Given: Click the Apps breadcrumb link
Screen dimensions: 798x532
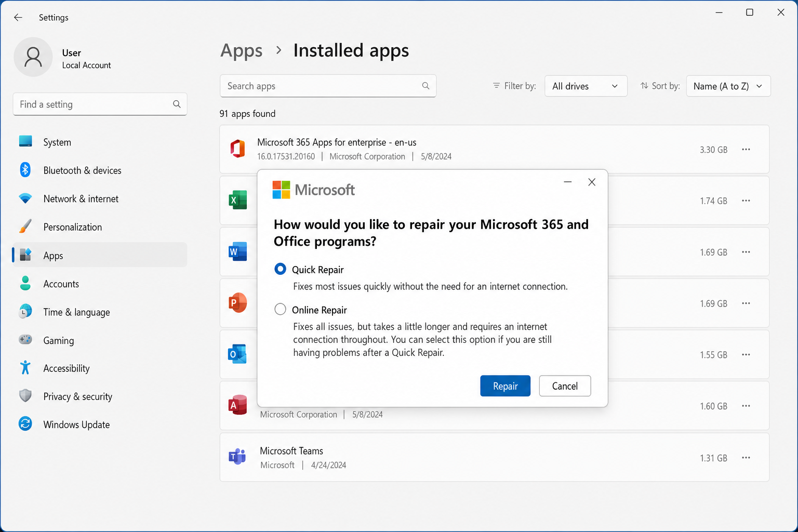Looking at the screenshot, I should 242,51.
